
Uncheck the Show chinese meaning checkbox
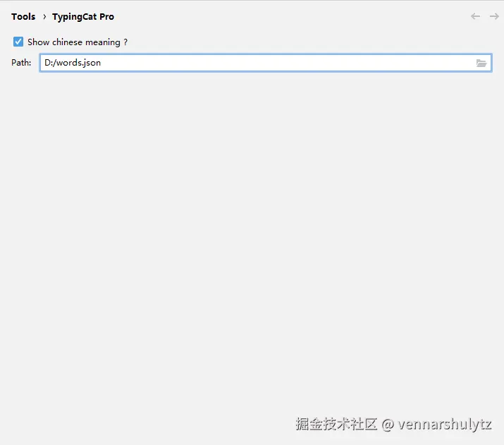18,42
